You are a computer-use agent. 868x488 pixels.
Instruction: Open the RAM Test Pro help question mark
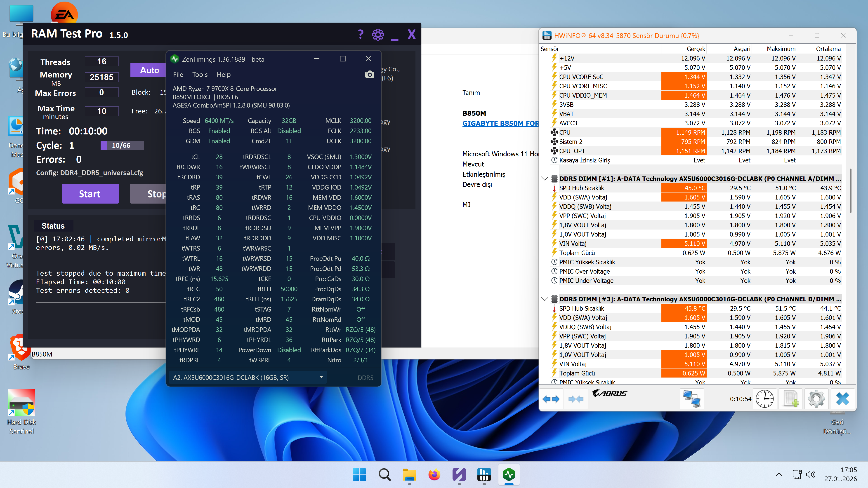pos(361,34)
